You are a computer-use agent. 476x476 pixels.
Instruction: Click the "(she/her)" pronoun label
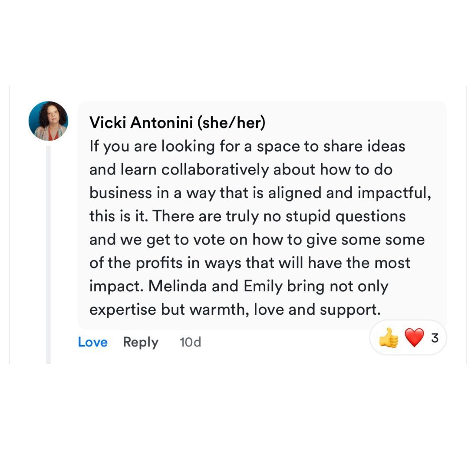click(231, 123)
